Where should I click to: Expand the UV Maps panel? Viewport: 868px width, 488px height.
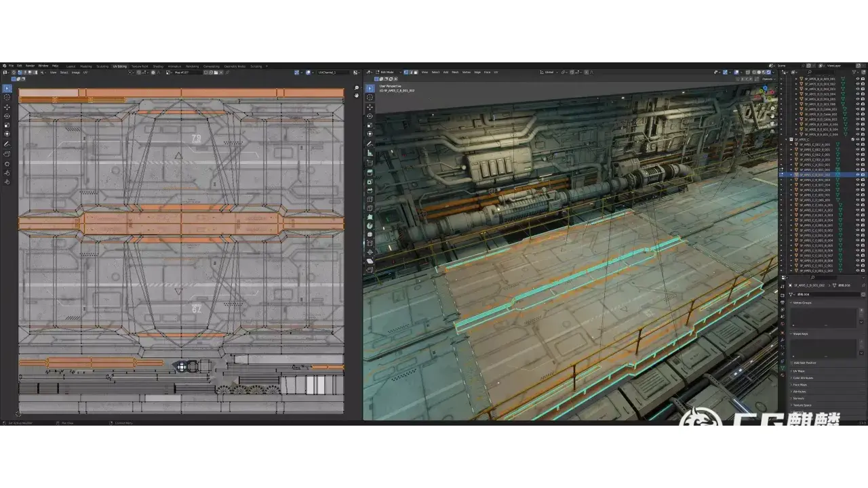[798, 371]
